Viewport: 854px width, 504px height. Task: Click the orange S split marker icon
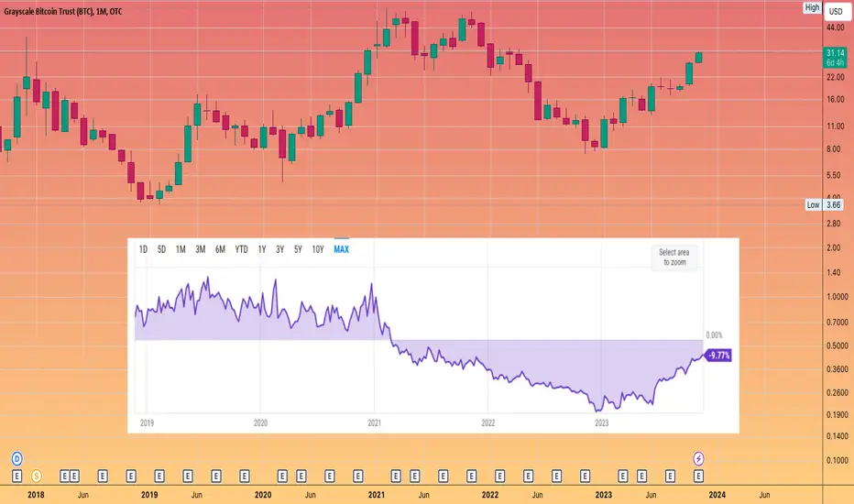click(x=36, y=477)
